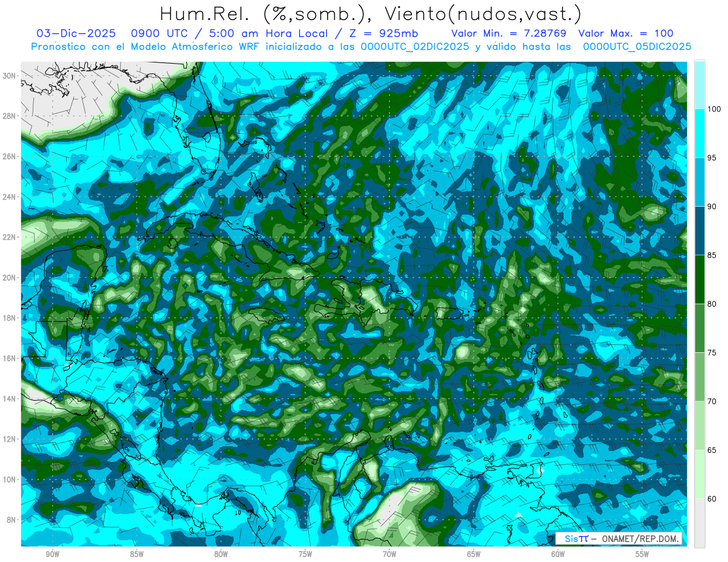Screen dimensions: 728x562
Task: Click the 30N latitude label
Action: click(10, 75)
